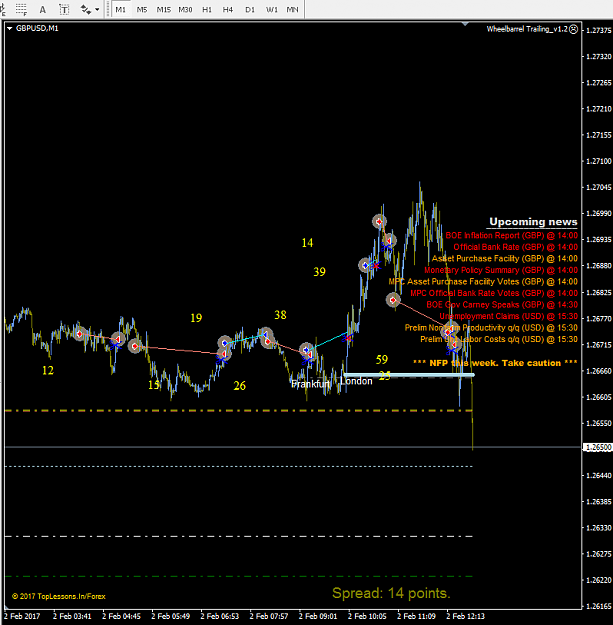Select the white dotted horizontal line
Screen dimensions: 613x625
(x=238, y=466)
